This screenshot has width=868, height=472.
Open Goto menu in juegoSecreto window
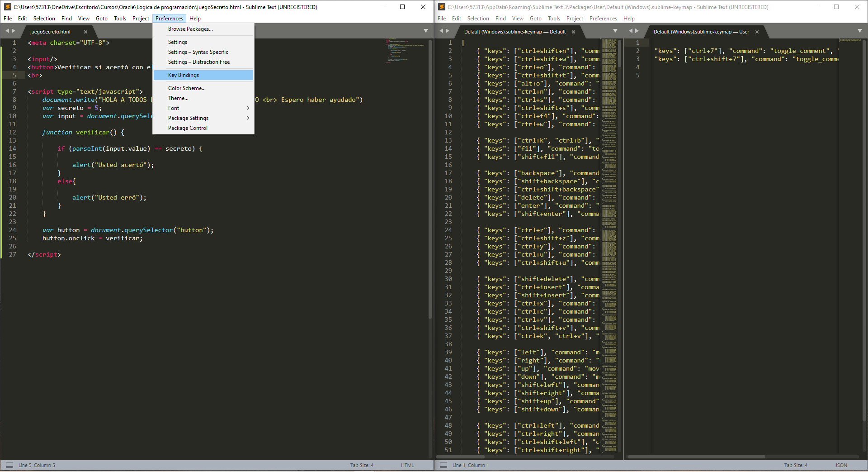(x=102, y=19)
